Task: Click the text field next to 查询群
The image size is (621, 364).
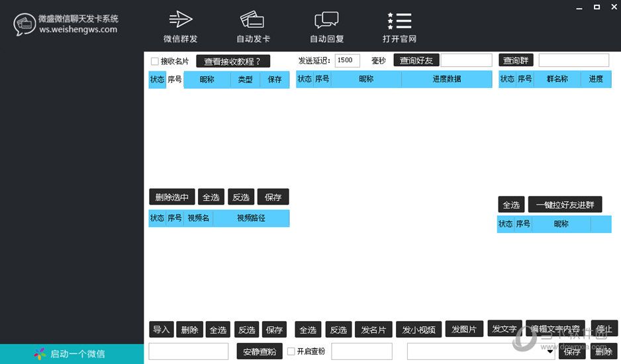Action: pos(573,60)
